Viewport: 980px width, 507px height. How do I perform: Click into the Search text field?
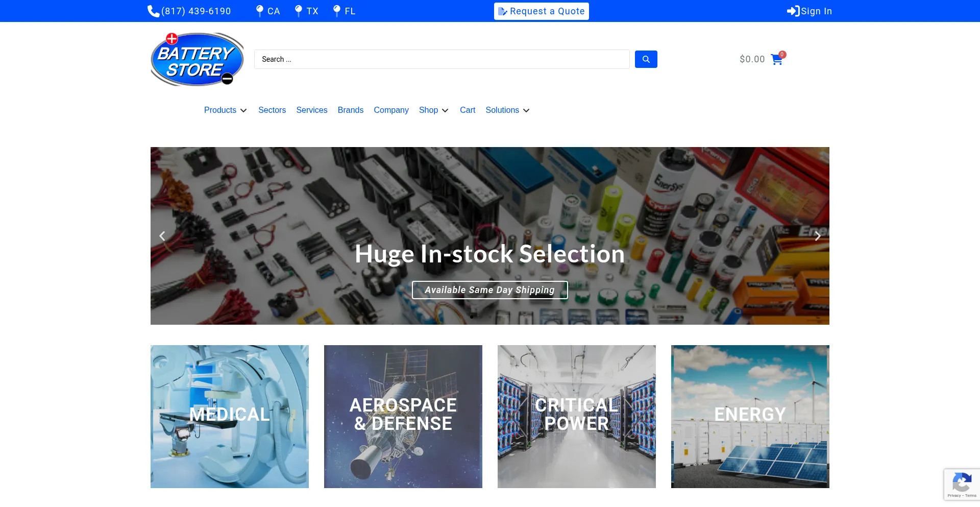(x=442, y=59)
